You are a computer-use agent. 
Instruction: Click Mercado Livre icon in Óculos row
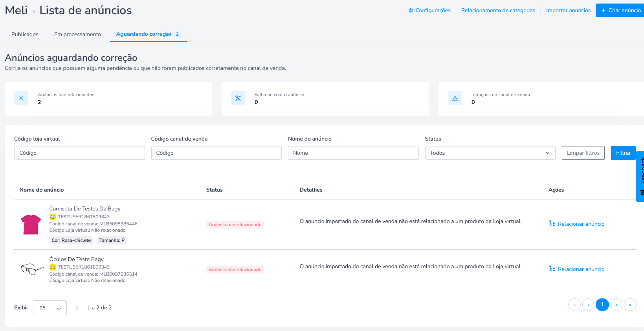53,267
